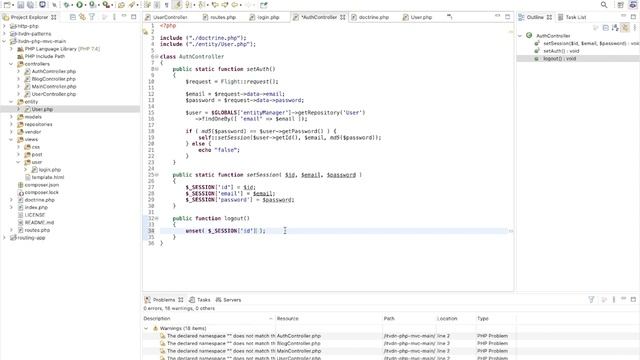Click the Profile launch icon
The width and height of the screenshot is (640, 360).
tap(93, 5)
